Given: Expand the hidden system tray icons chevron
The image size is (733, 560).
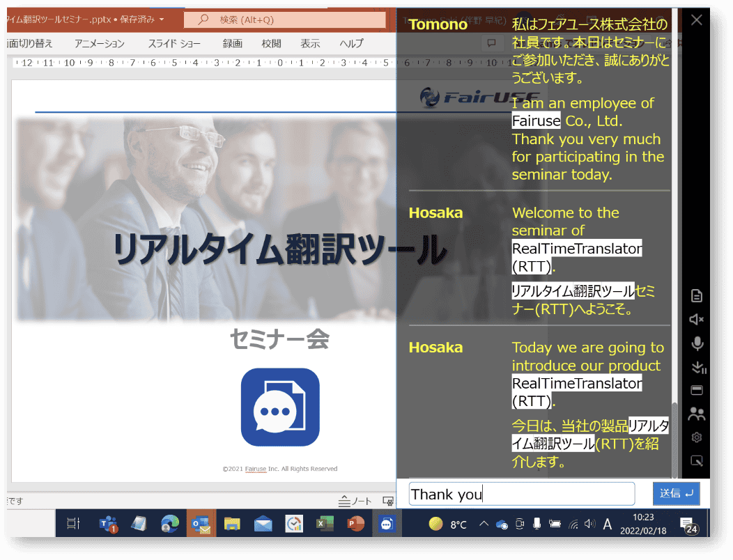Looking at the screenshot, I should [x=484, y=524].
